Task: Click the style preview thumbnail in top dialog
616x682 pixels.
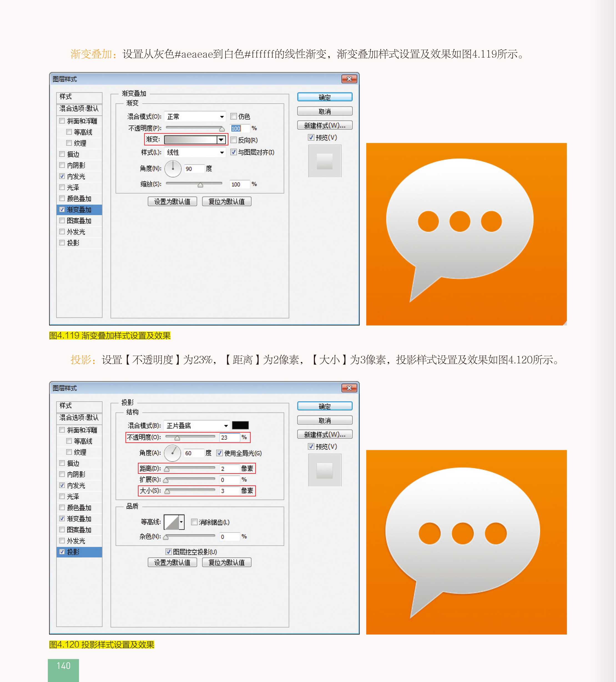Action: [x=325, y=161]
